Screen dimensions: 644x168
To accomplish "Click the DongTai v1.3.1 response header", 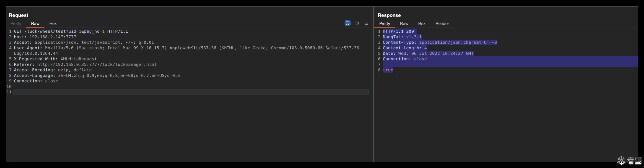I will (x=402, y=37).
